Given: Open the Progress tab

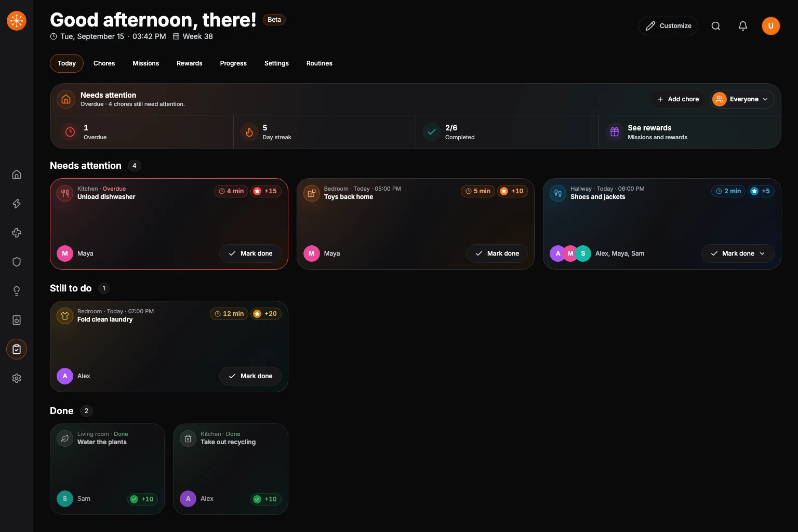Looking at the screenshot, I should click(x=233, y=63).
